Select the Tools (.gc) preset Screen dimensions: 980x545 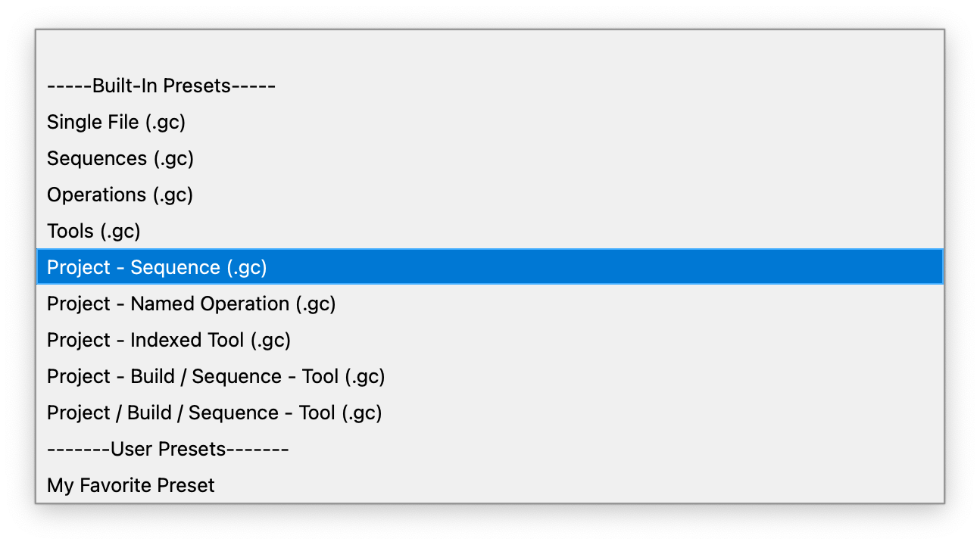94,231
